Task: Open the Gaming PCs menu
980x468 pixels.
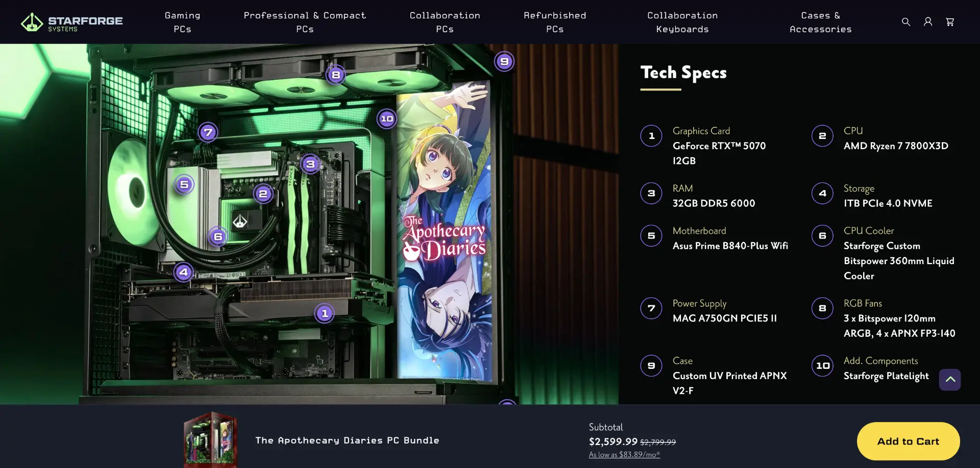Action: click(182, 22)
